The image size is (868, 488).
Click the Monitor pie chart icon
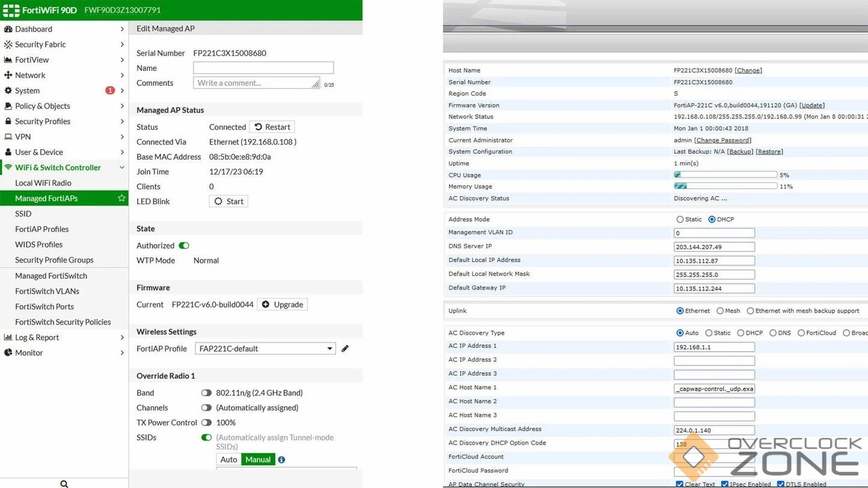point(8,353)
